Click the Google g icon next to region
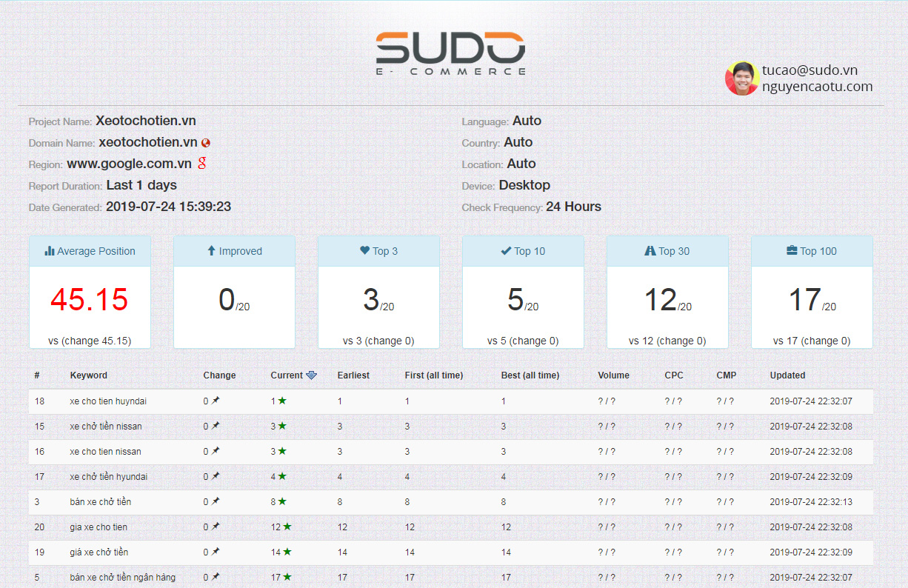Viewport: 908px width, 588px height. pos(201,164)
